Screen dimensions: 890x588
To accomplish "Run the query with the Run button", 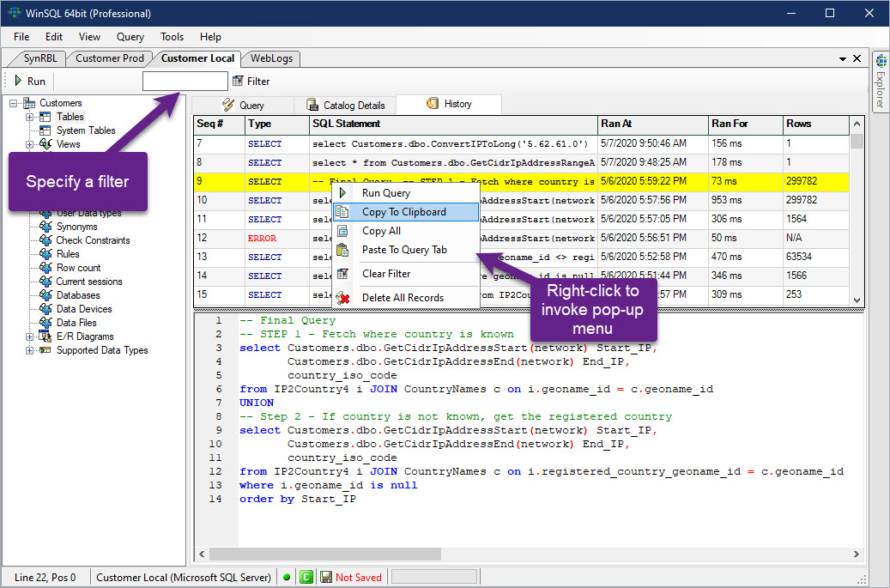I will pyautogui.click(x=30, y=82).
